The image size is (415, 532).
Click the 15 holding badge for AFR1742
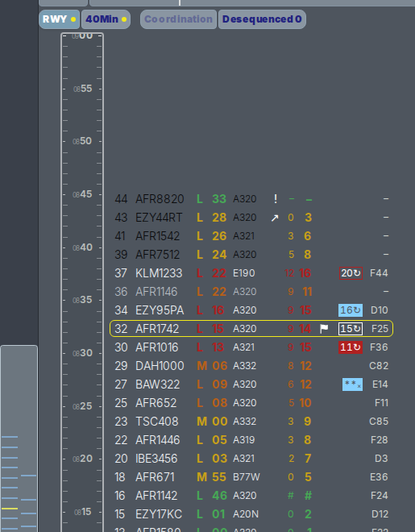(351, 329)
